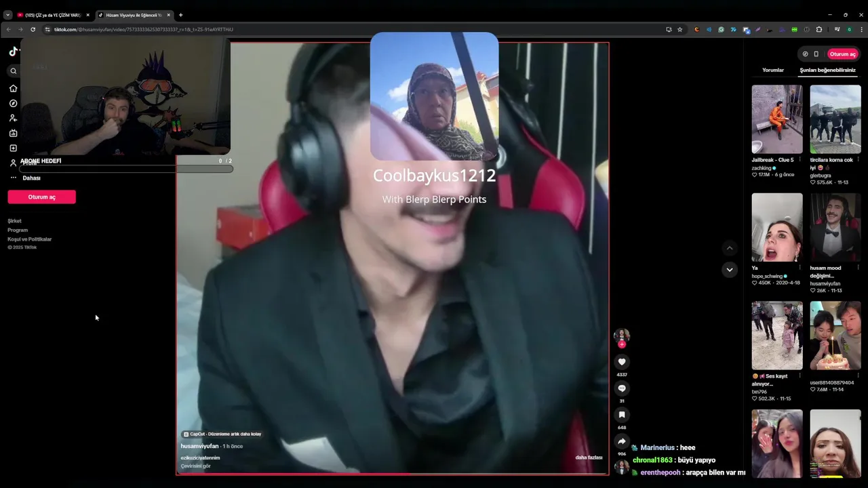This screenshot has height=488, width=868.
Task: Click the TikTok logo in sidebar
Action: [13, 52]
